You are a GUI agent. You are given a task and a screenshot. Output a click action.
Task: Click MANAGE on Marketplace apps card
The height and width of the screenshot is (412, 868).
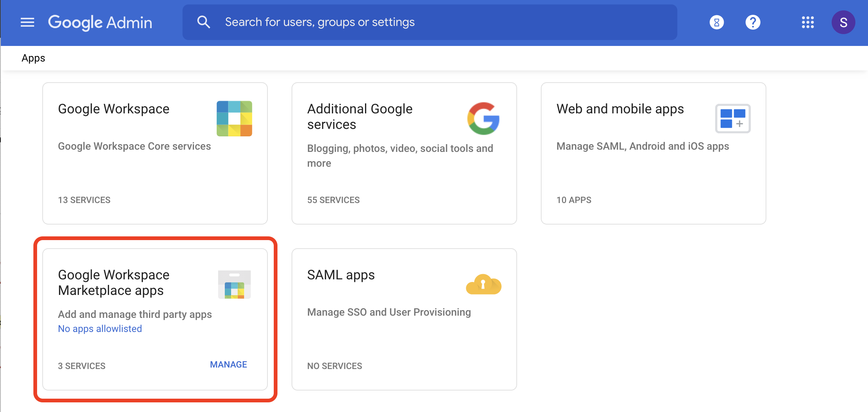point(228,364)
